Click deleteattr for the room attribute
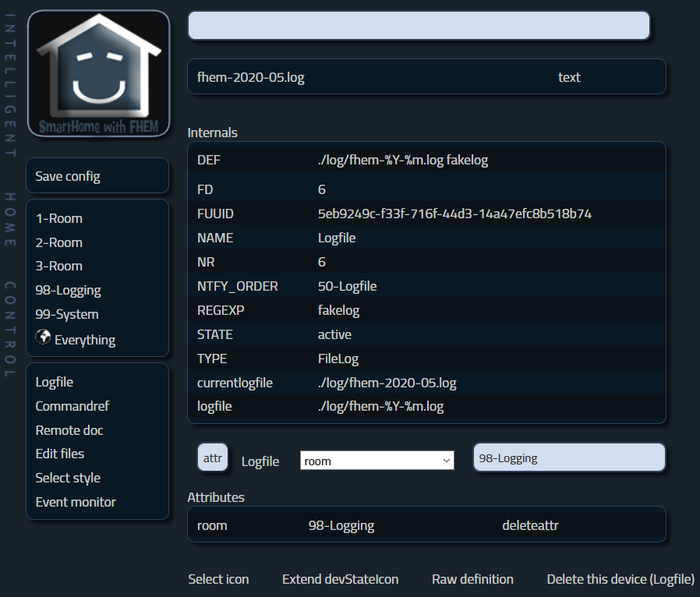Screen dimensions: 700x597 (530, 525)
